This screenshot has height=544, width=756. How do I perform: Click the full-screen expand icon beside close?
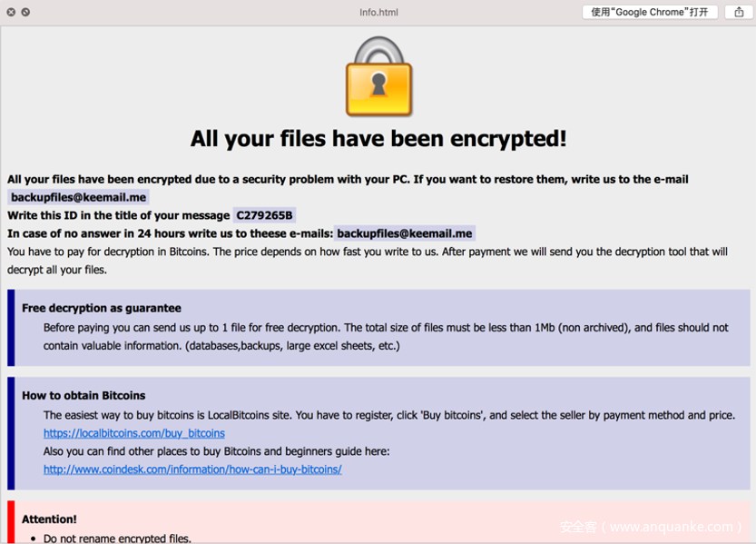click(x=25, y=12)
